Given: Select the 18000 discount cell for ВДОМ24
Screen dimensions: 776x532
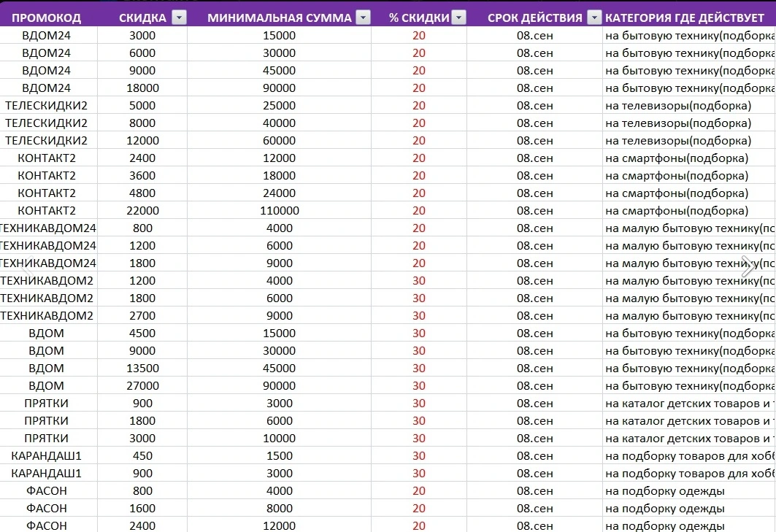Looking at the screenshot, I should [142, 88].
